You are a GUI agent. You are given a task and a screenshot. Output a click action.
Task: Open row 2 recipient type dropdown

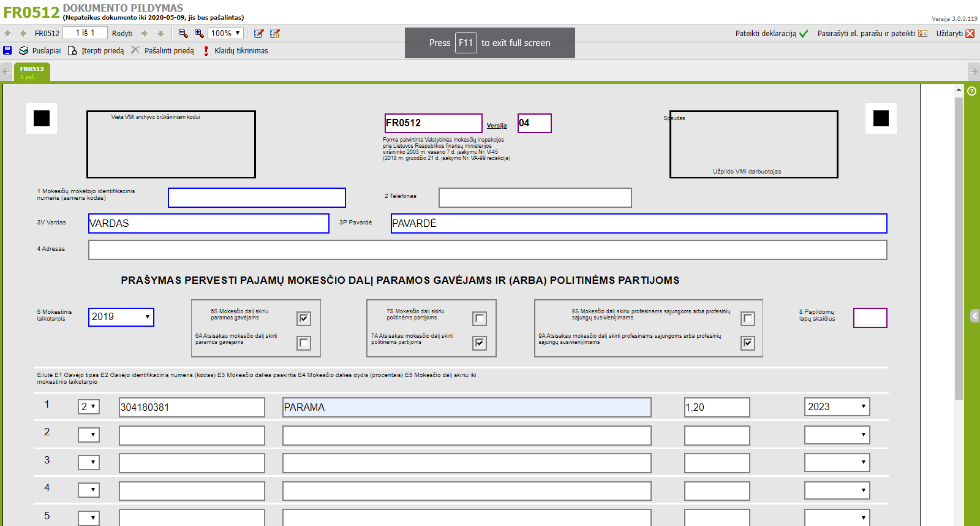coord(89,435)
